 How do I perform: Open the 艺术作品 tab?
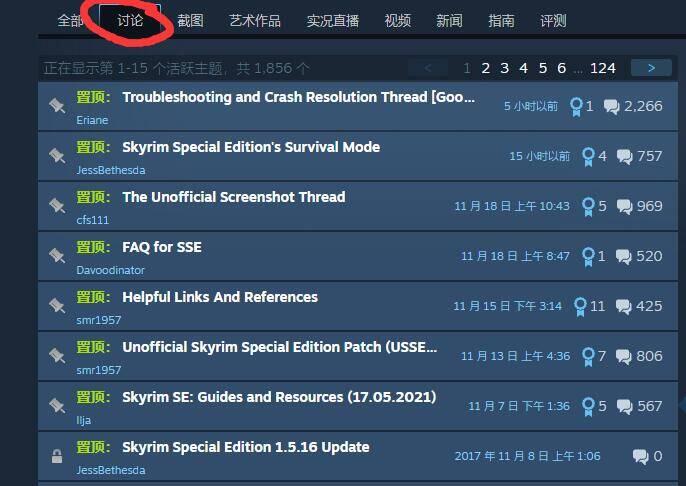point(255,21)
